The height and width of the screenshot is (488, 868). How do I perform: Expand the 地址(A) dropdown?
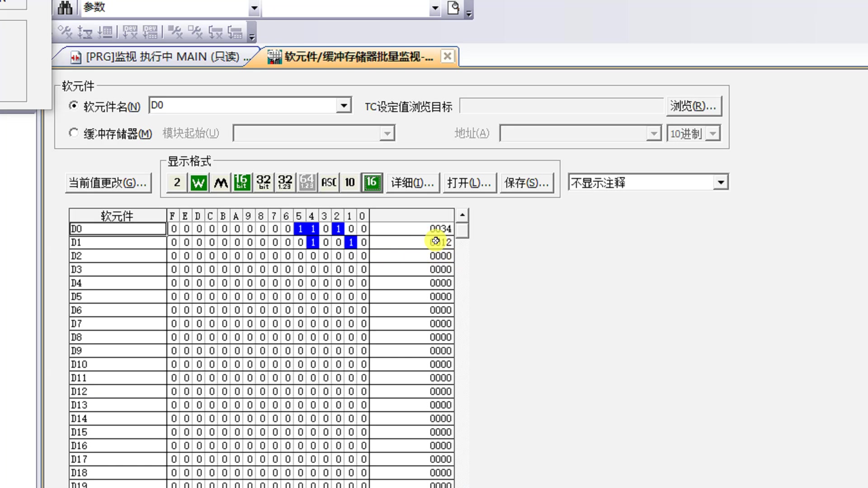tap(654, 134)
